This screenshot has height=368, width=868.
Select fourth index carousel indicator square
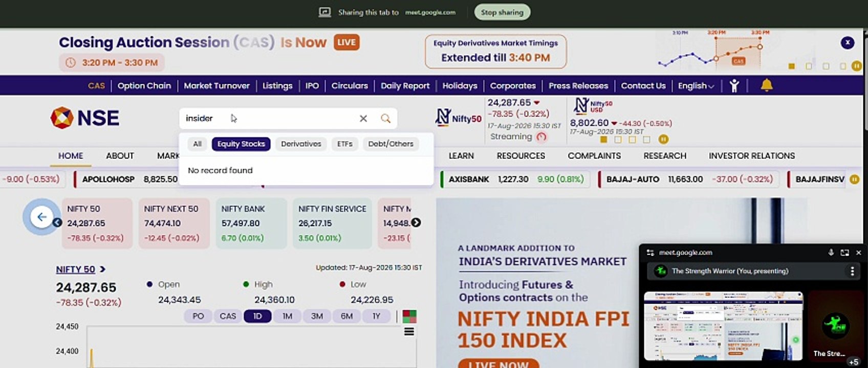pyautogui.click(x=646, y=139)
